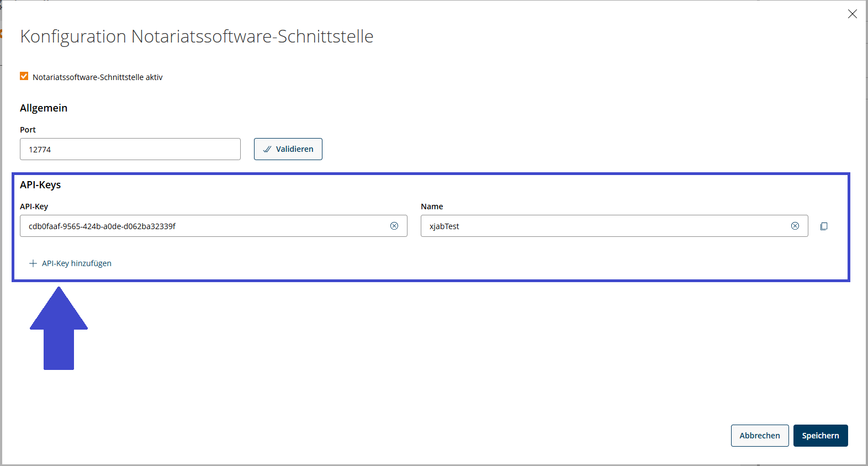The width and height of the screenshot is (868, 466).
Task: Click the dialog title 'Konfiguration Notariatssoftware-Schnittstelle'
Action: click(x=197, y=36)
